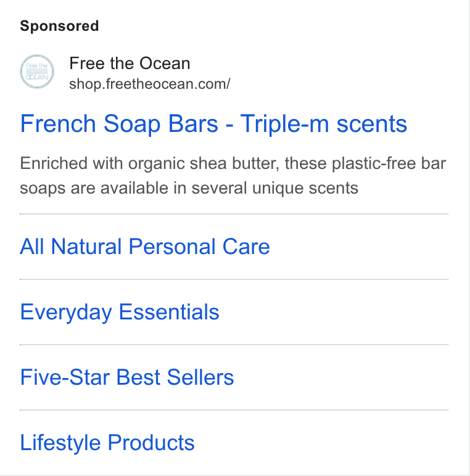The image size is (470, 476).
Task: Click the vertical border at the panel's right edge
Action: coord(469,238)
